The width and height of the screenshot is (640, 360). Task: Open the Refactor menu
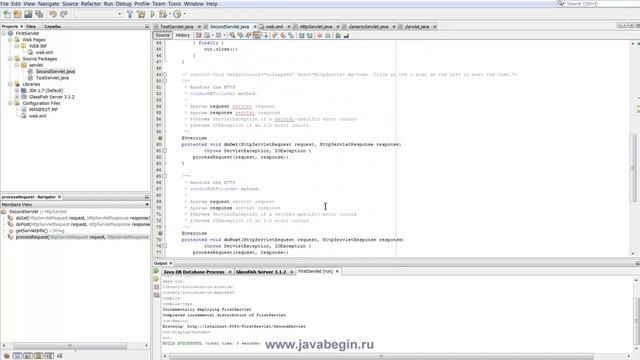[x=91, y=4]
